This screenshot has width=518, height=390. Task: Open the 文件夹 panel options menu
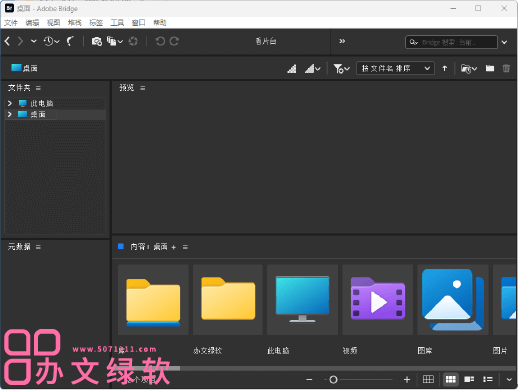point(38,88)
